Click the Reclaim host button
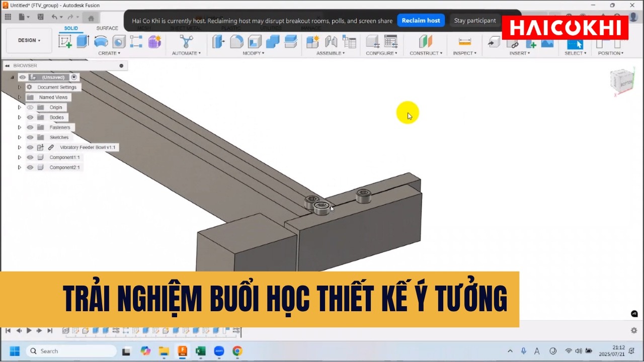This screenshot has height=362, width=644. tap(421, 21)
